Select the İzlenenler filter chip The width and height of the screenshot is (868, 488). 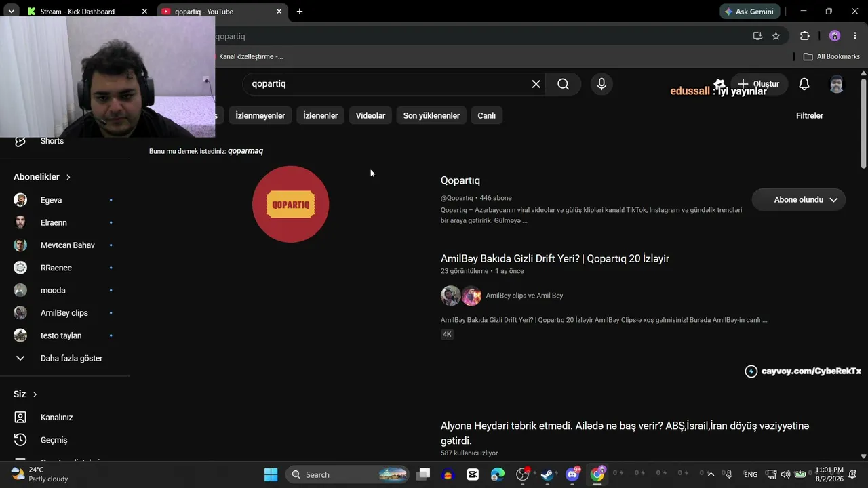(x=320, y=116)
